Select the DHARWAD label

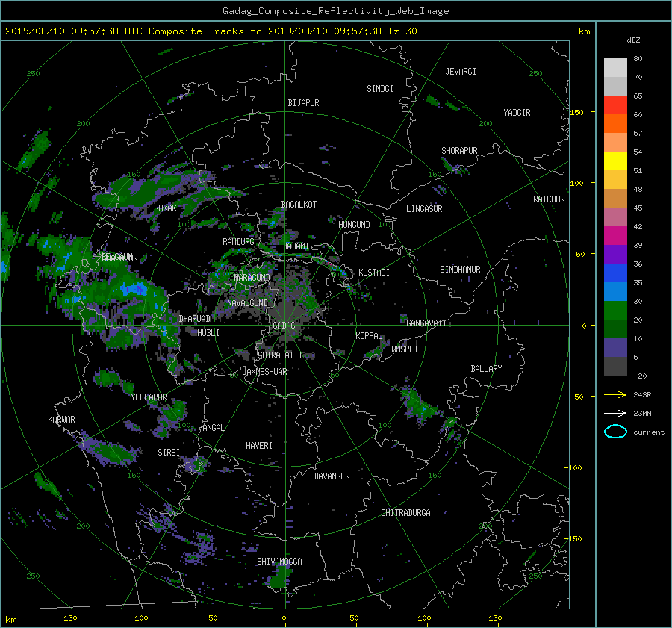[x=195, y=319]
